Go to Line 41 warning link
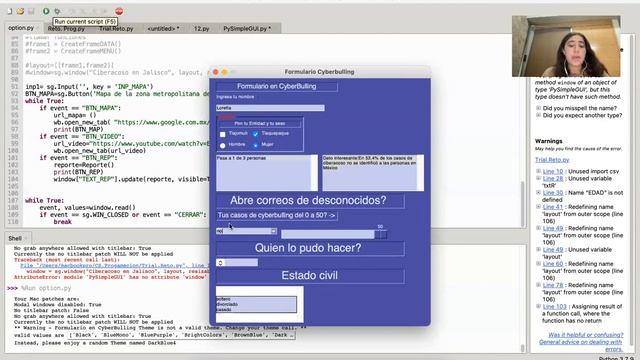 553,207
